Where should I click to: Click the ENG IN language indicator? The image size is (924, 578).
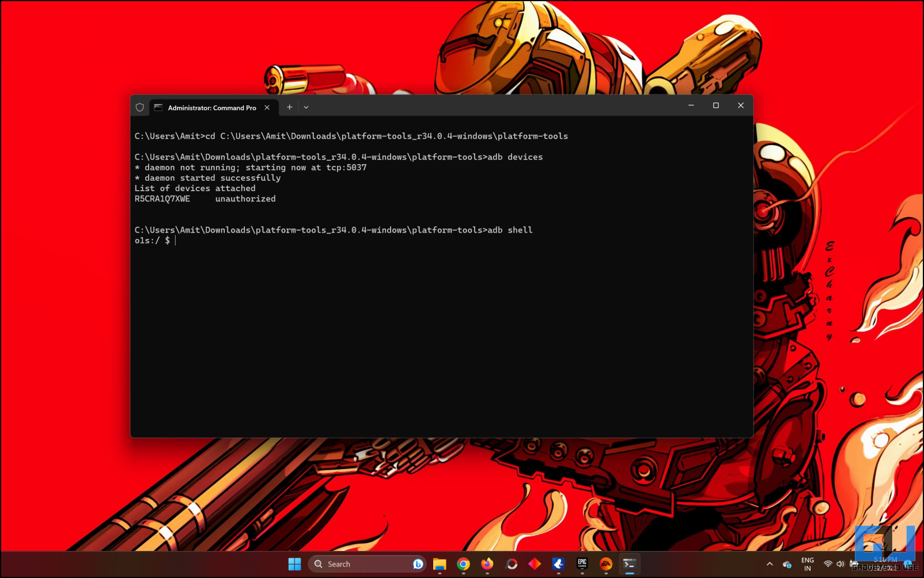click(808, 564)
